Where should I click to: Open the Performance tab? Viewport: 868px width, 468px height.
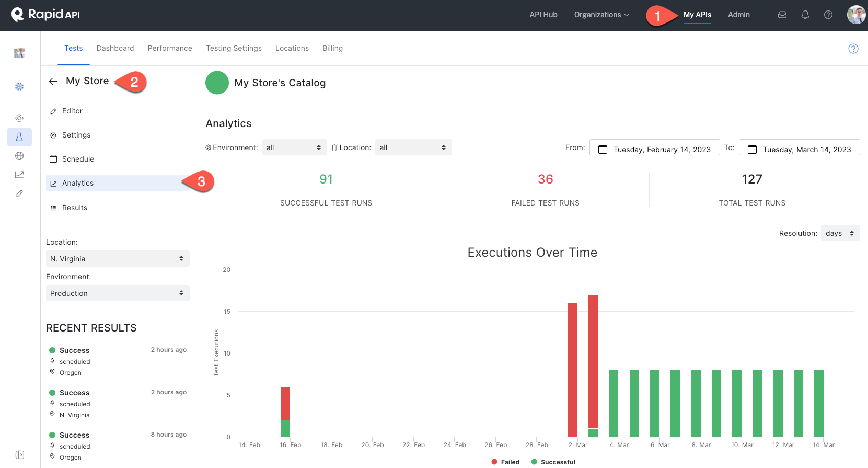tap(170, 48)
